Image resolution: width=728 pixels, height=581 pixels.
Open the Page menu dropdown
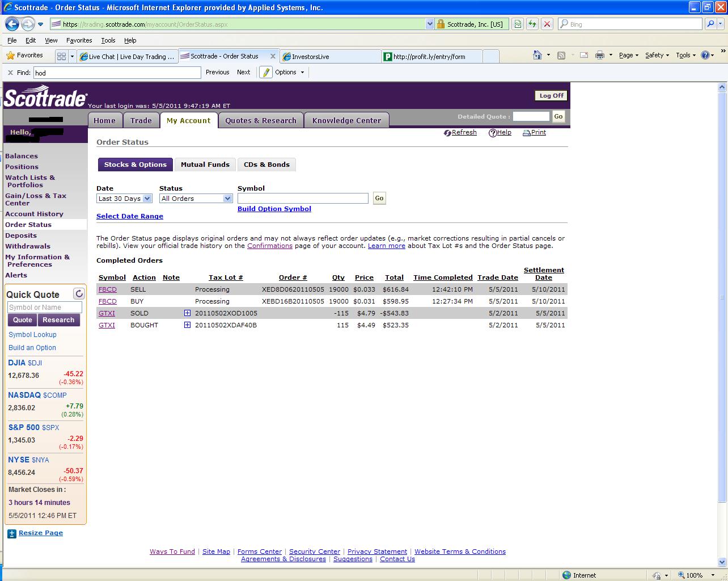point(628,55)
